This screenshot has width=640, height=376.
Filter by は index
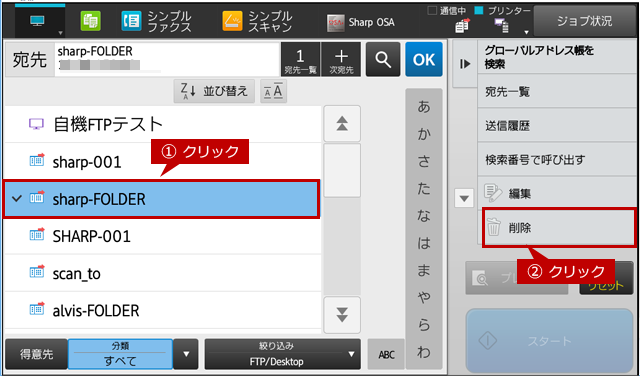(424, 244)
